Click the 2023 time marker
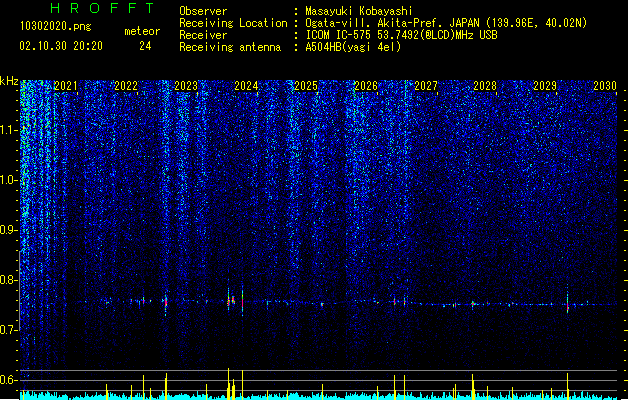The height and width of the screenshot is (400, 629). (x=186, y=86)
